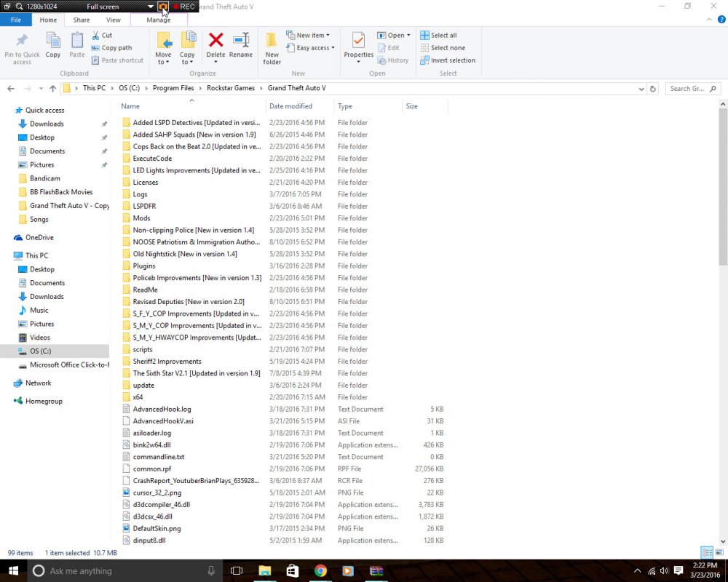Select the AdvancedHookV.asi file

tap(162, 421)
